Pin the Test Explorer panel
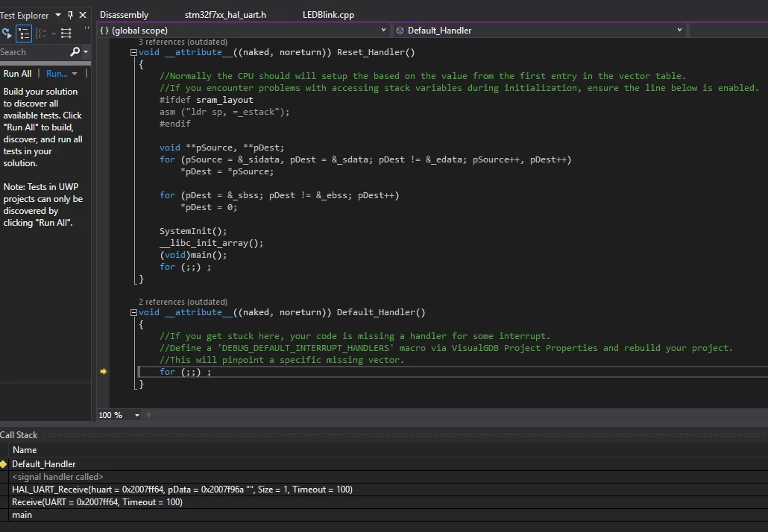The width and height of the screenshot is (768, 532). pyautogui.click(x=71, y=15)
